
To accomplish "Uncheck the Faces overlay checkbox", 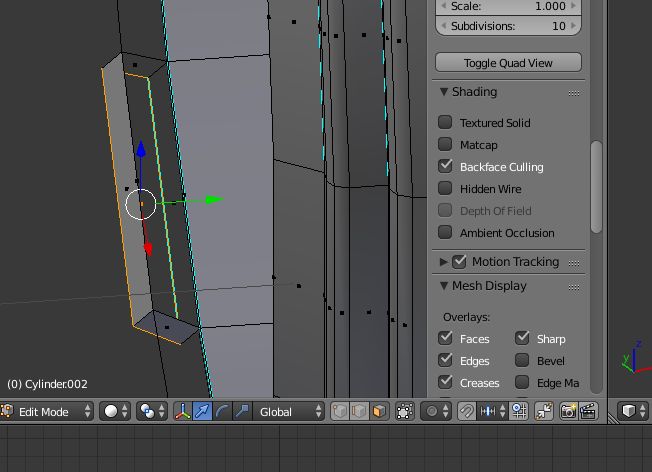I will 445,338.
